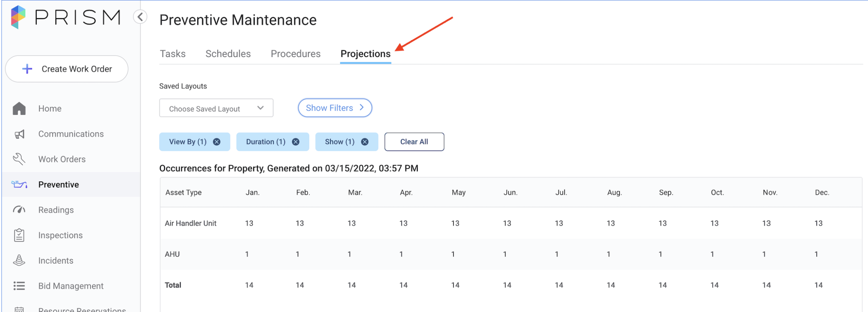Open the Inspections clipboard icon
This screenshot has width=868, height=312.
[x=19, y=235]
